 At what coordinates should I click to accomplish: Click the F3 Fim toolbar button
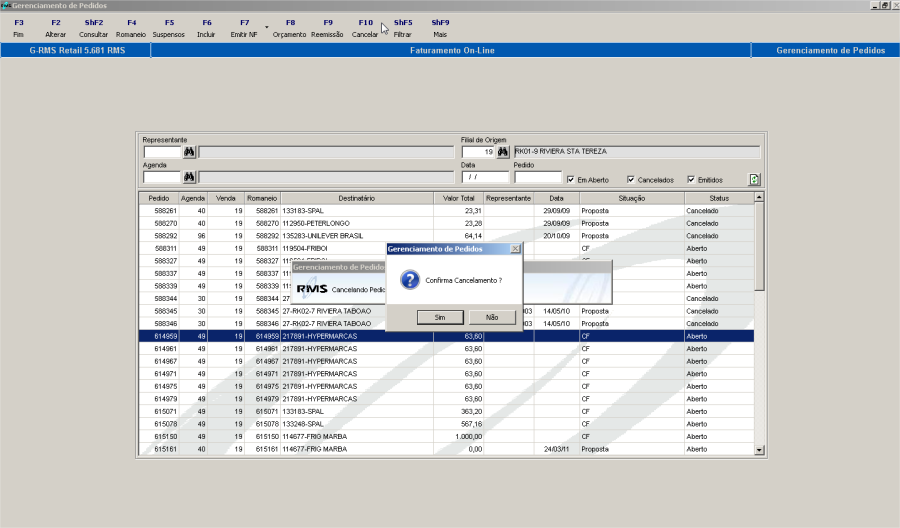[x=18, y=28]
